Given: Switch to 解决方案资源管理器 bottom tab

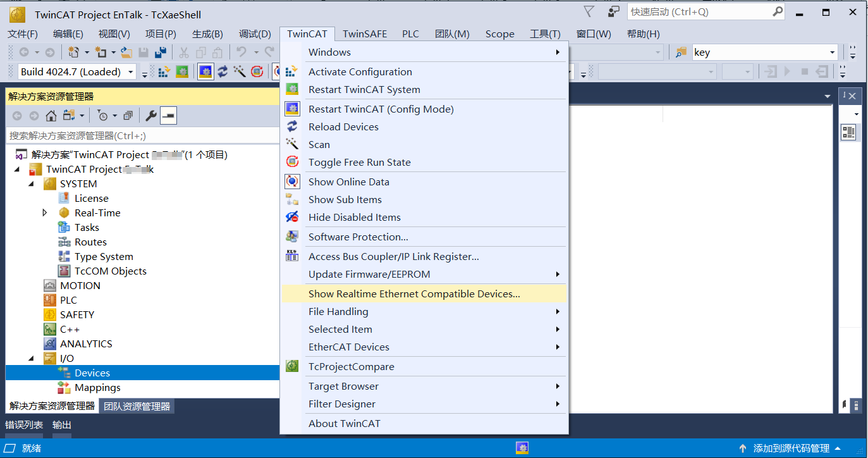Looking at the screenshot, I should 52,406.
